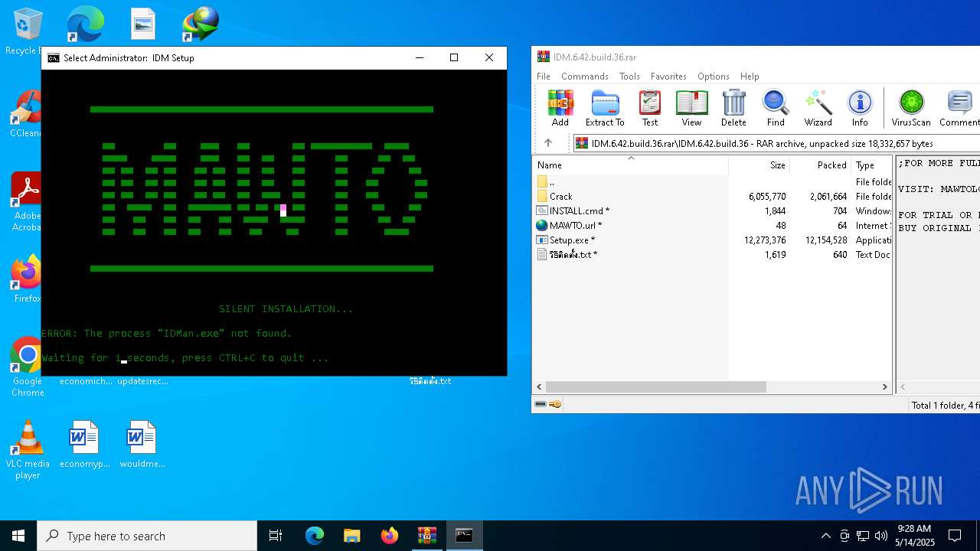The width and height of the screenshot is (980, 551).
Task: Open the notification center
Action: [955, 536]
